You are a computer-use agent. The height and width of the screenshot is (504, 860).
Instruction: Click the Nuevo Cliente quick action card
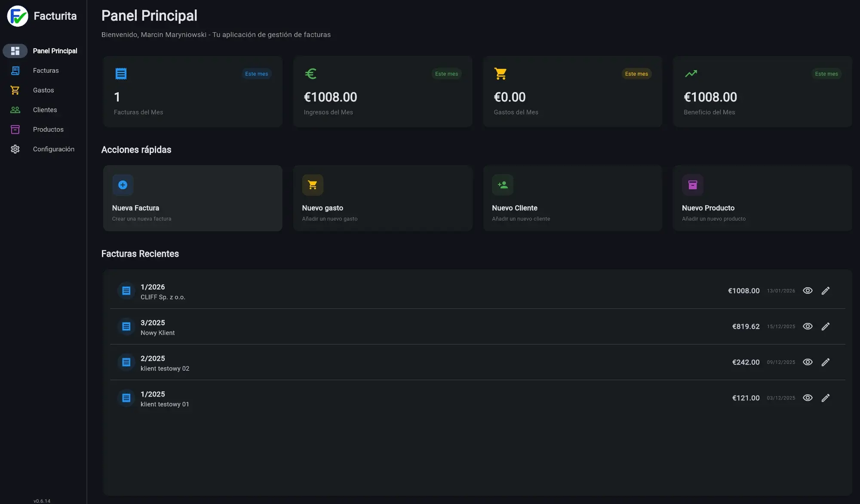click(572, 198)
